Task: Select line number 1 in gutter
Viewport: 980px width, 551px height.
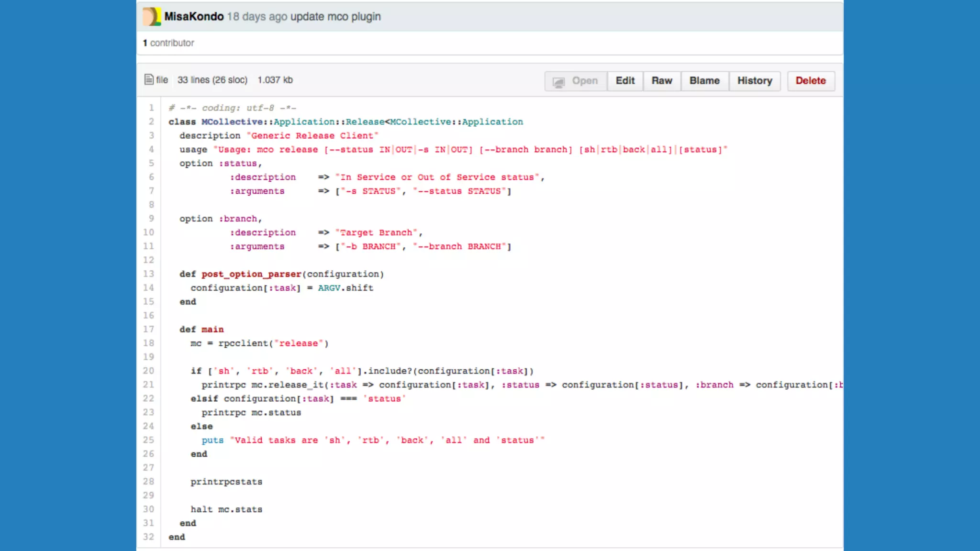Action: [151, 108]
